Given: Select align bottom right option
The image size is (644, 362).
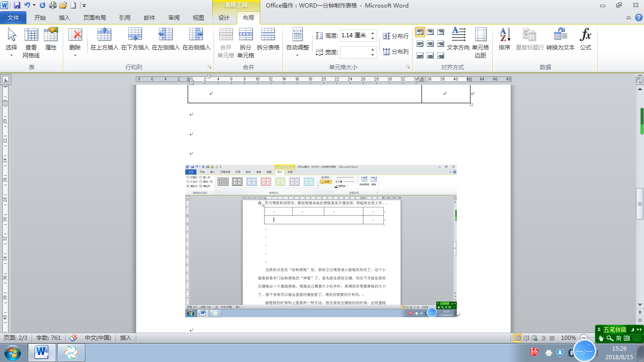Looking at the screenshot, I should (441, 56).
